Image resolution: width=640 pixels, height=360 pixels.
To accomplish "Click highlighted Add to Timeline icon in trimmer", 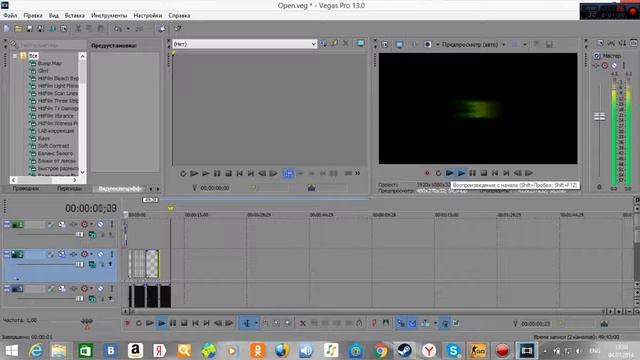I will [288, 173].
